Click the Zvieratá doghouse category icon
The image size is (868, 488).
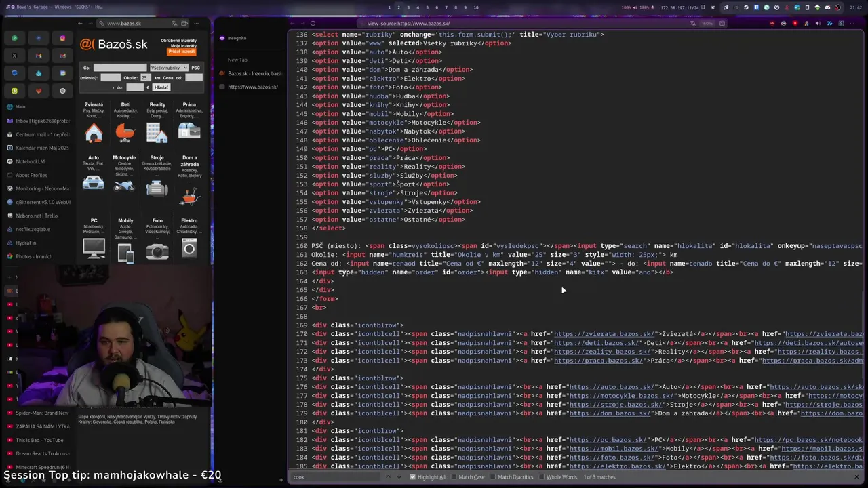tap(94, 133)
